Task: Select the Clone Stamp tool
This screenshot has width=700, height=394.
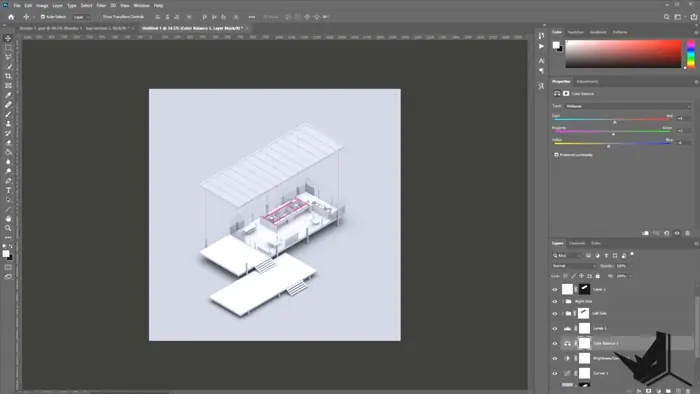Action: [8, 124]
